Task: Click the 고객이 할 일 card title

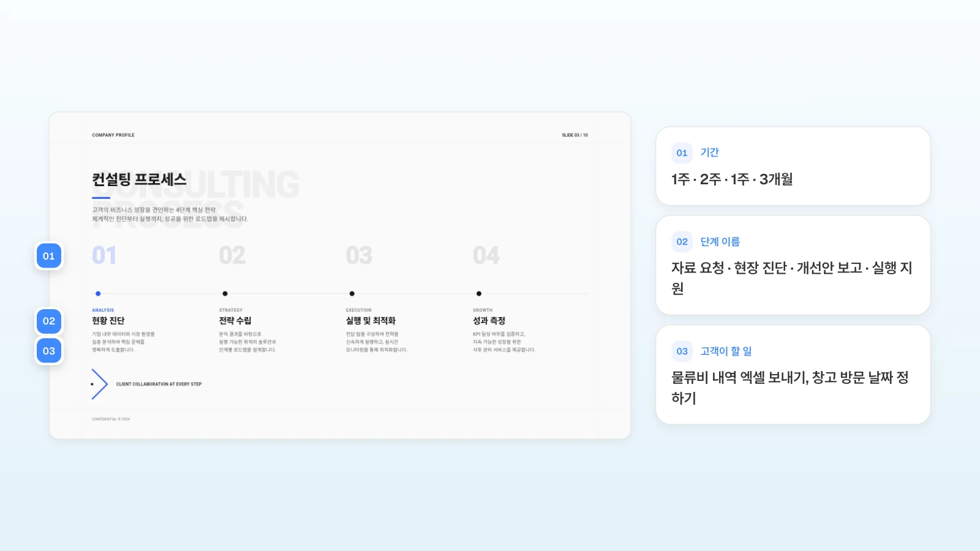Action: [x=726, y=351]
